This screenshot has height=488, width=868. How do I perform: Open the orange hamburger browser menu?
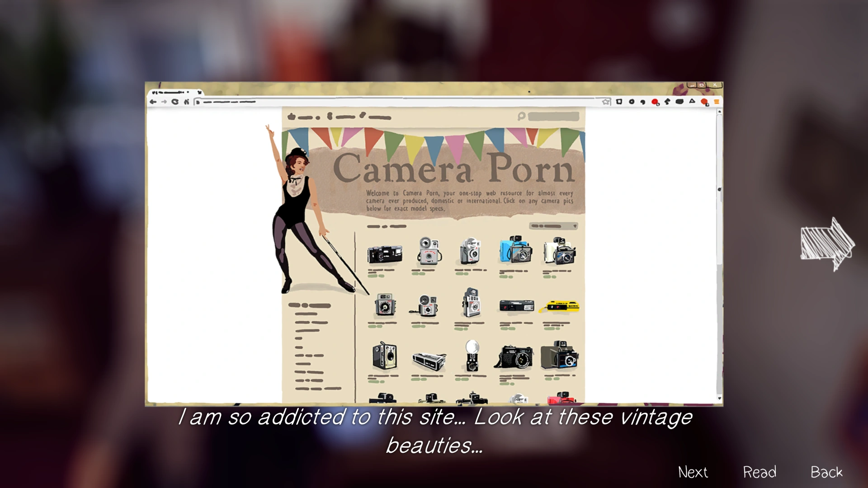[x=717, y=102]
